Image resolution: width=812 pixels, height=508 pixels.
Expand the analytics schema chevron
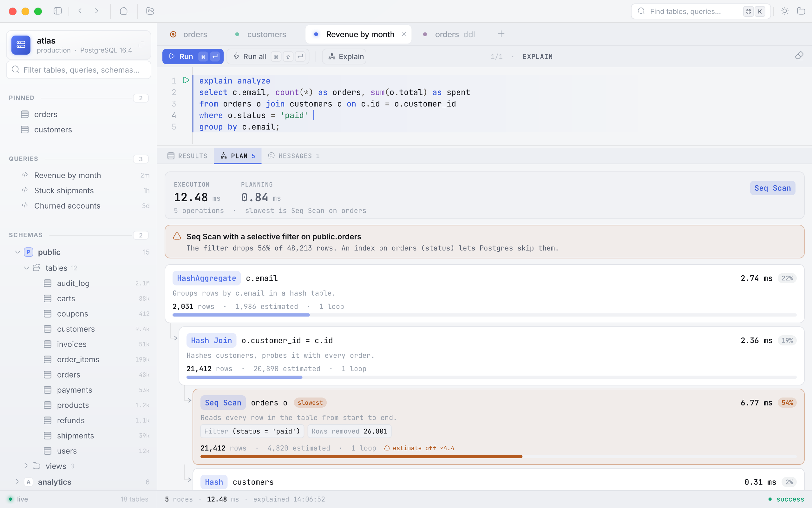(x=17, y=481)
